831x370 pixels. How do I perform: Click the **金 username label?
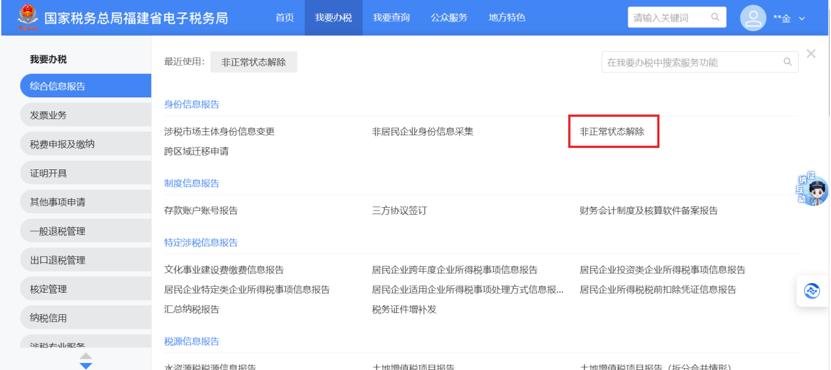(x=782, y=19)
